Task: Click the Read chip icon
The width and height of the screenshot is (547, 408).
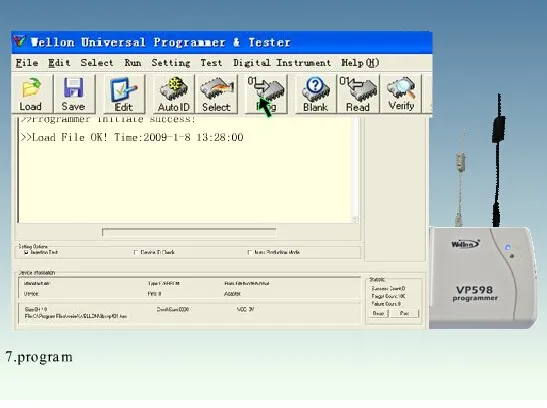Action: pos(358,93)
